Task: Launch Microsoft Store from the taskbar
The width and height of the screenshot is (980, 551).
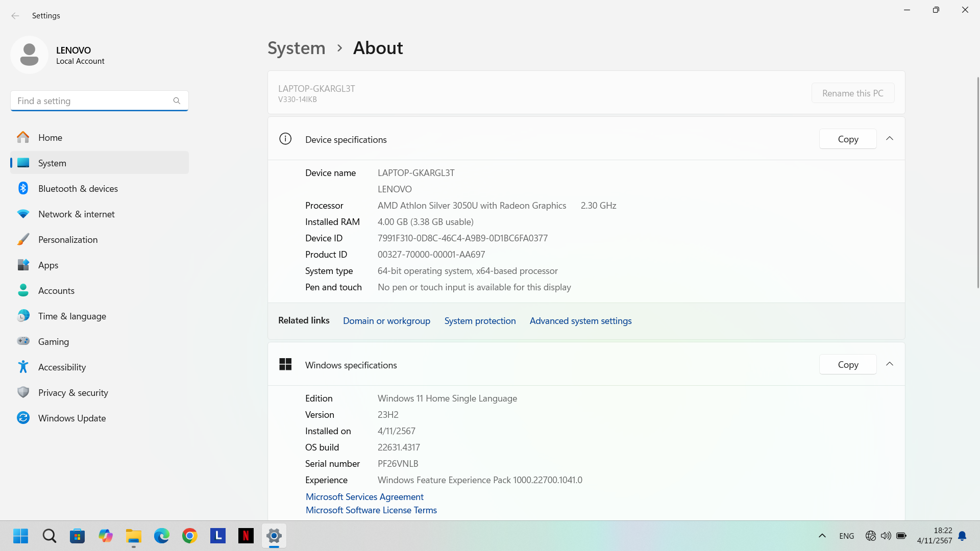Action: [78, 536]
